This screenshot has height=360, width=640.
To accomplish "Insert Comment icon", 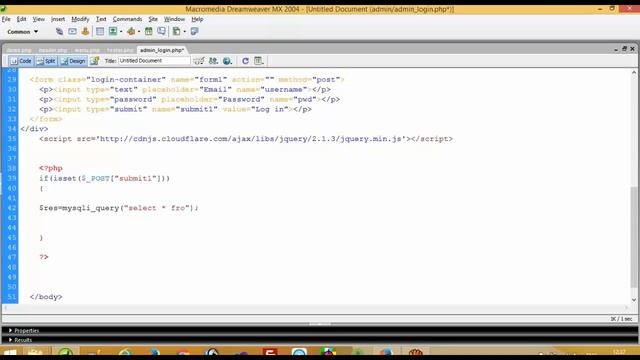I will click(162, 31).
